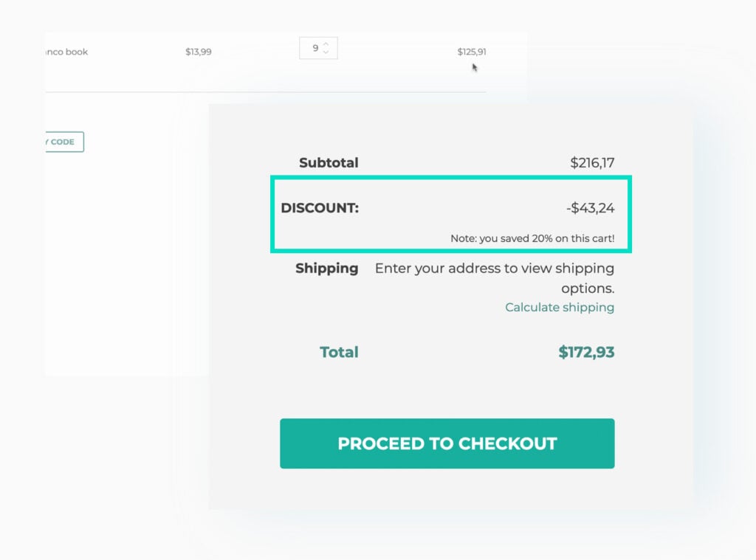756x560 pixels.
Task: Click the partially visible coupon CODE button
Action: tap(64, 142)
